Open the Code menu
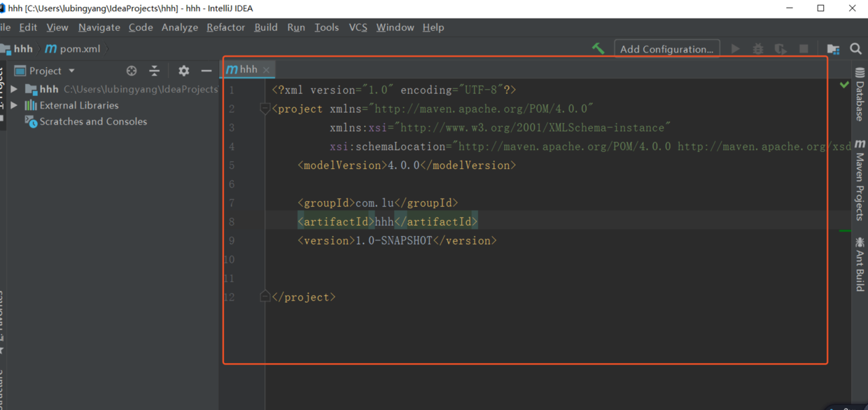868x410 pixels. click(141, 27)
